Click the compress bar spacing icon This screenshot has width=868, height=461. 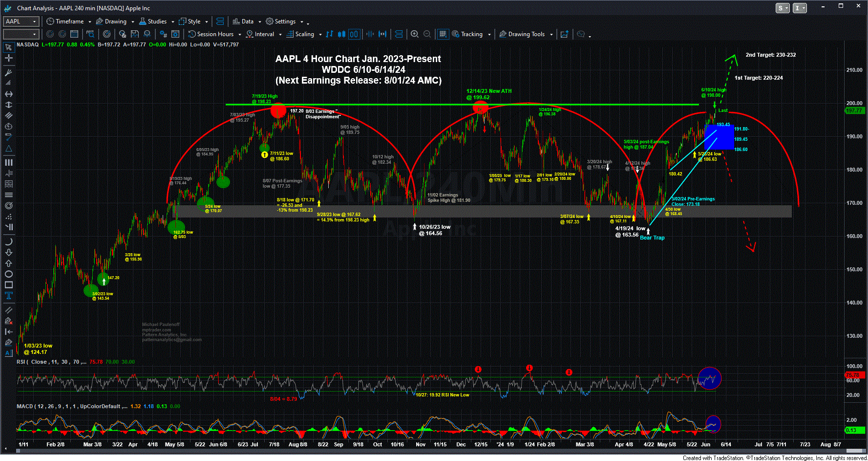370,34
